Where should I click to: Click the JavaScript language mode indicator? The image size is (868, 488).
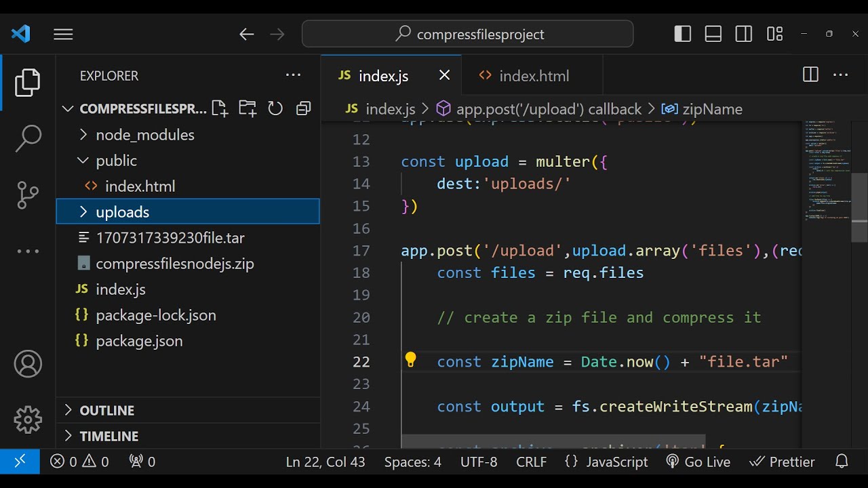(616, 462)
